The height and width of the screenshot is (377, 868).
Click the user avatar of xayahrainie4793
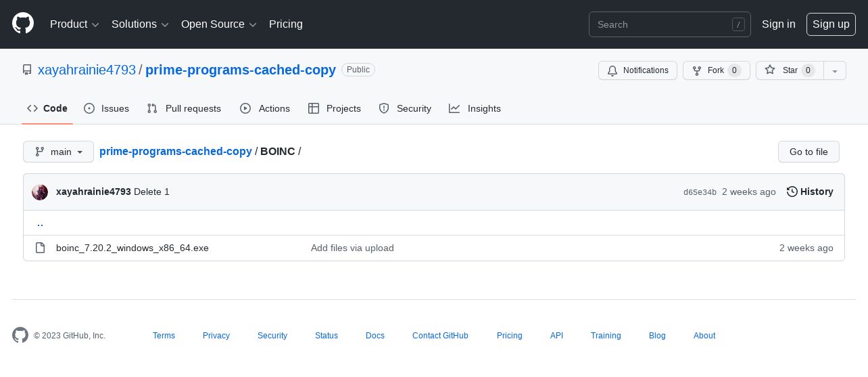[x=40, y=192]
